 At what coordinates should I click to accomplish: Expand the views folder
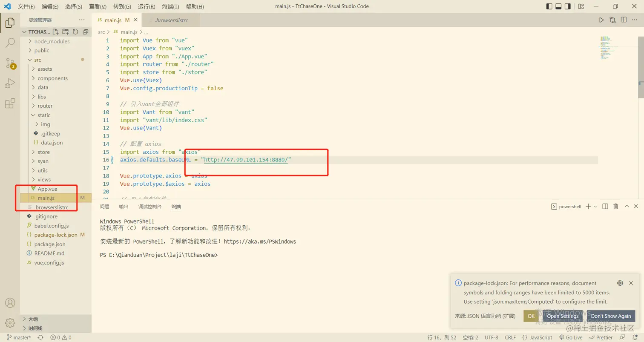(55, 180)
